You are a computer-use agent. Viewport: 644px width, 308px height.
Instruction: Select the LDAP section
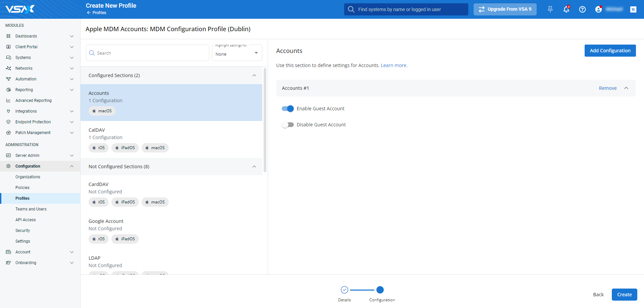click(171, 262)
